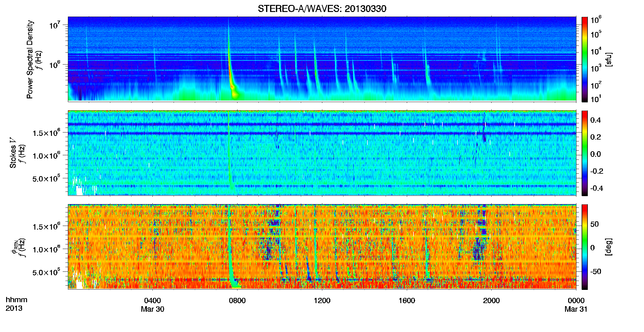This screenshot has height=332, width=644.
Task: Click the STEREO-A/WAVES: 20130330 plot title
Action: 322,9
